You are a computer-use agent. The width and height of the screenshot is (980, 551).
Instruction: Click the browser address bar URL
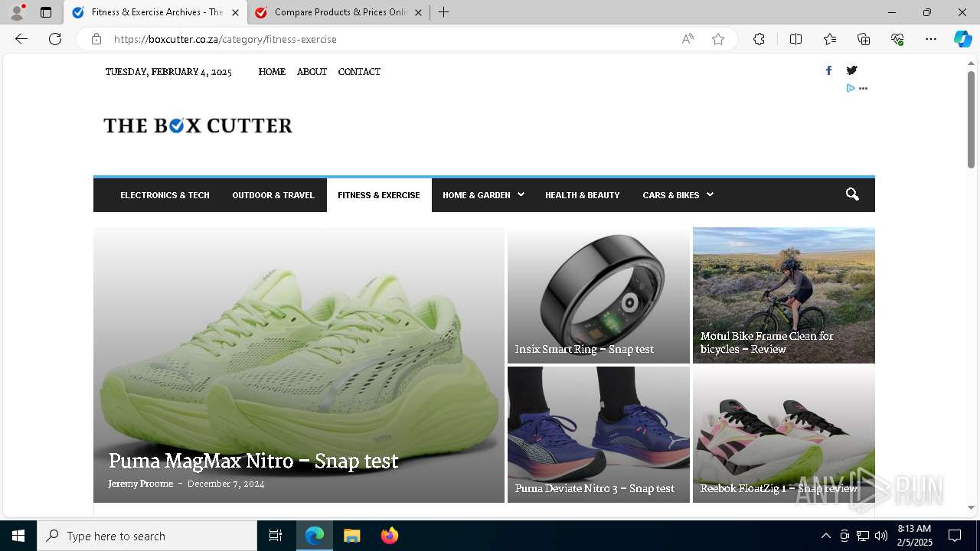[225, 39]
